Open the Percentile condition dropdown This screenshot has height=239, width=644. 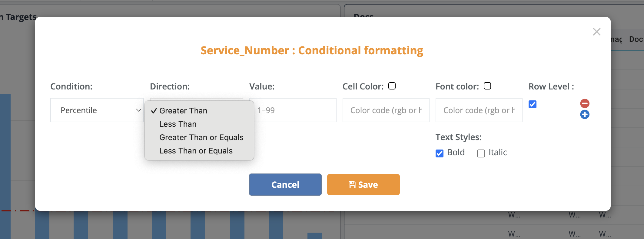pyautogui.click(x=97, y=110)
